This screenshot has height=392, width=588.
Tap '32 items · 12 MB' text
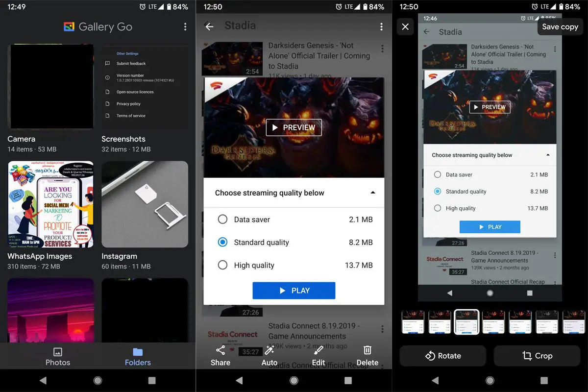126,149
